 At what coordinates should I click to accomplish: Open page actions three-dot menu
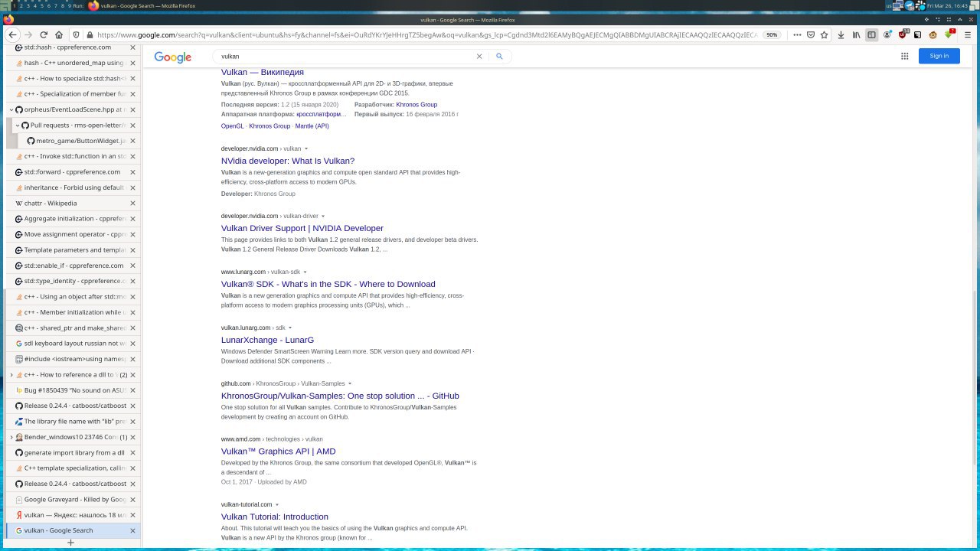(x=797, y=34)
